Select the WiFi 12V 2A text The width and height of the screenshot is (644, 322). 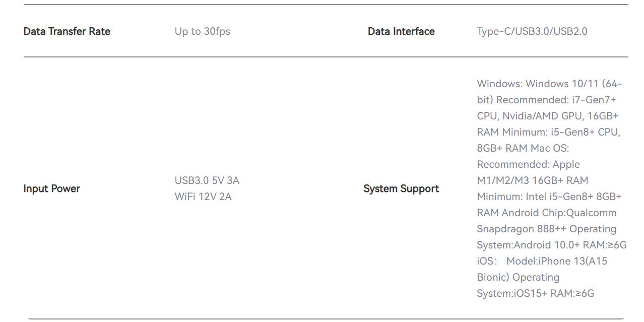click(203, 197)
